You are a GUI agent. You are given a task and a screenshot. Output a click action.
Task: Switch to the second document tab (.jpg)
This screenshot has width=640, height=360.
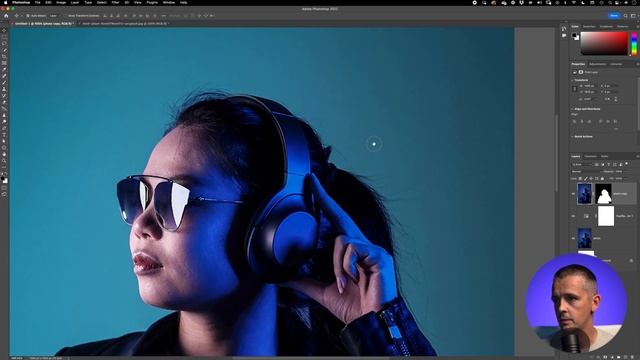[x=124, y=24]
